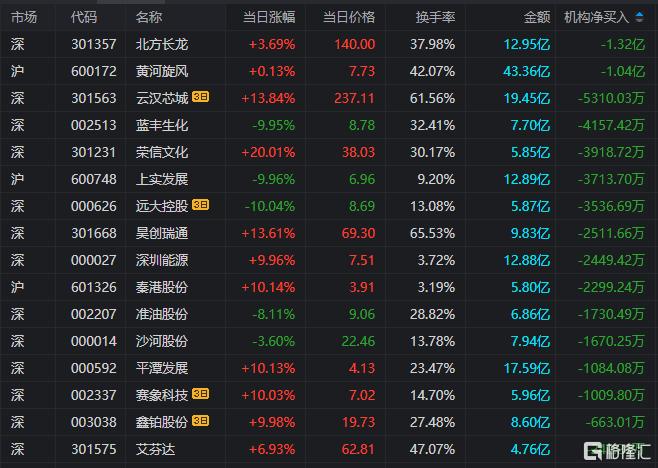
Task: Click the sort arrow in 机构净买入 header
Action: click(x=650, y=17)
